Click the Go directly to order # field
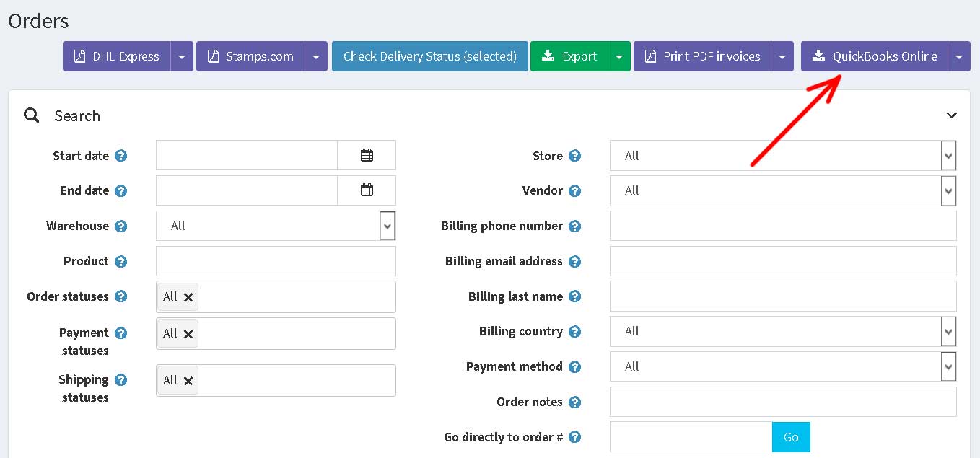The height and width of the screenshot is (458, 980). pos(691,437)
